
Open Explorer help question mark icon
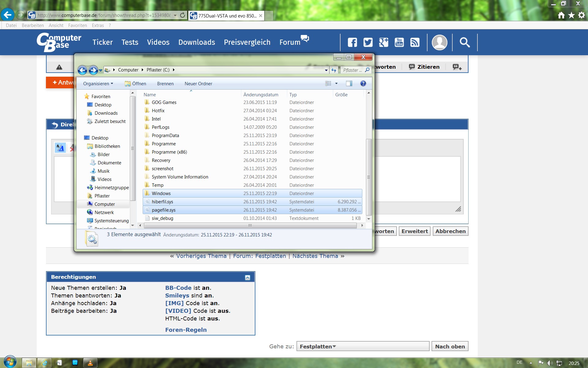pyautogui.click(x=363, y=83)
